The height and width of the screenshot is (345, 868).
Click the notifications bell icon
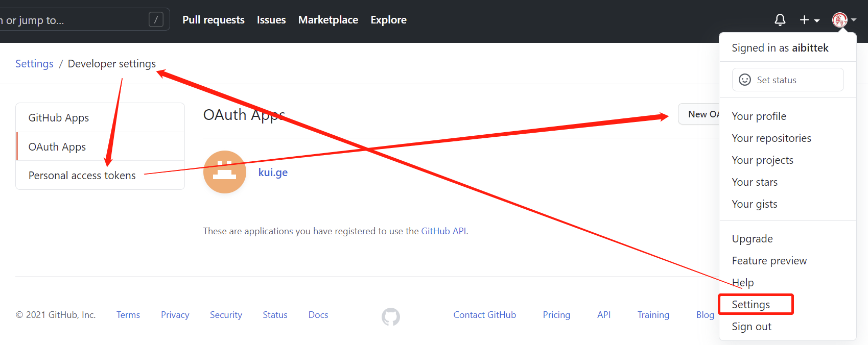click(x=780, y=20)
